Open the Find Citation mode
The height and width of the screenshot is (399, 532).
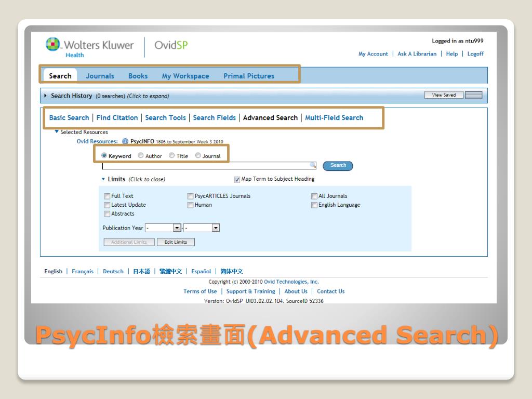tap(117, 118)
